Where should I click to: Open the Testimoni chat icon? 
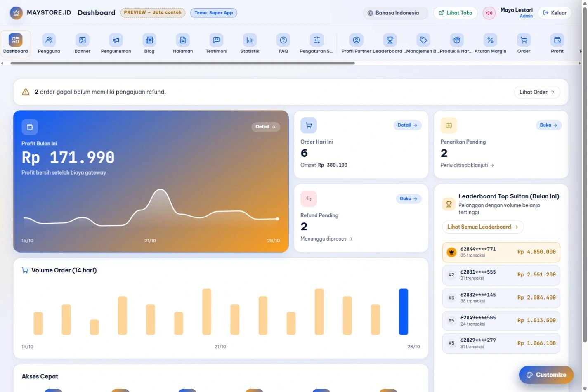click(216, 40)
